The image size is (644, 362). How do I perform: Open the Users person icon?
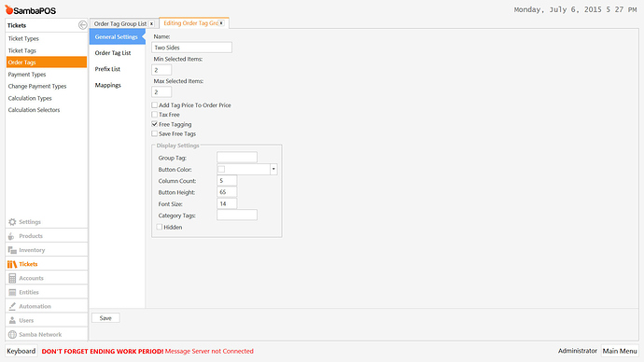coord(12,321)
